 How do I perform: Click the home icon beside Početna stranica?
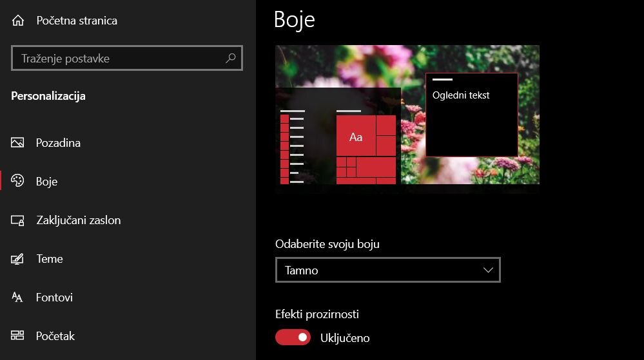click(x=17, y=21)
